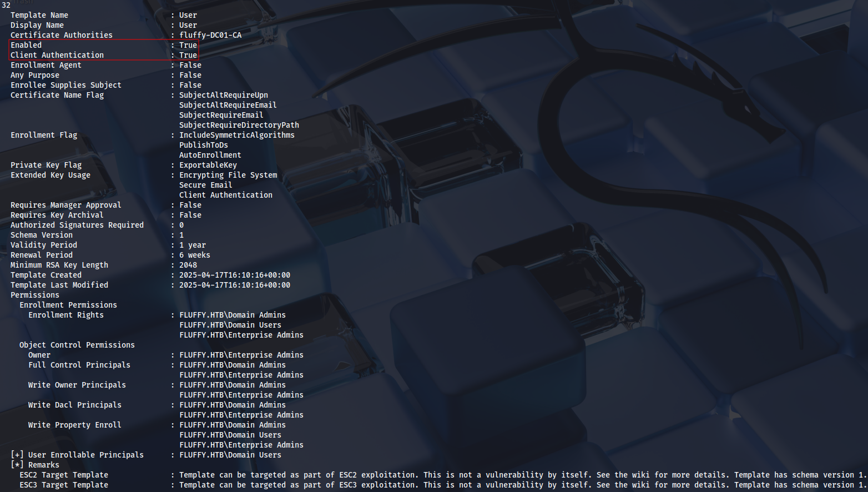The width and height of the screenshot is (868, 492).
Task: Click the ESC3 Target Template label
Action: [63, 485]
